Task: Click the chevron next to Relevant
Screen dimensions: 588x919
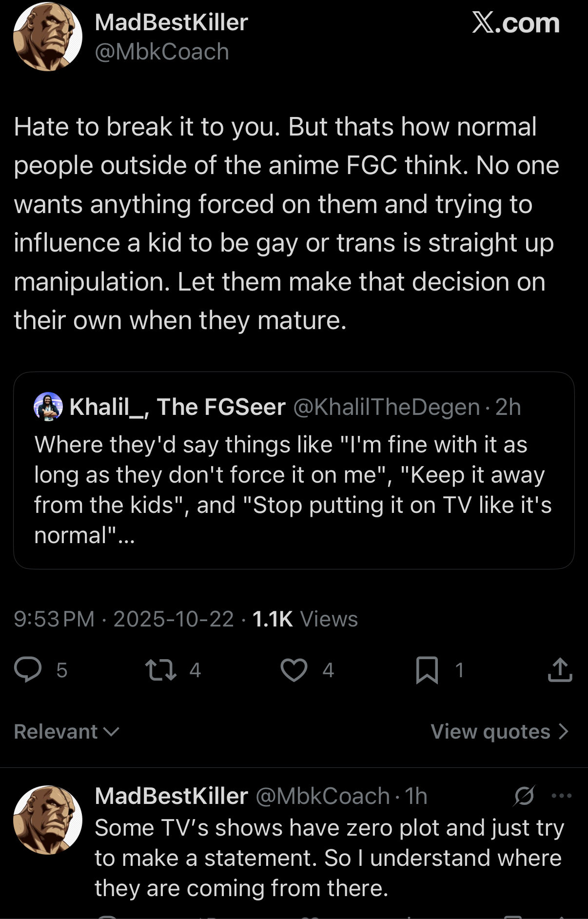Action: [x=112, y=731]
